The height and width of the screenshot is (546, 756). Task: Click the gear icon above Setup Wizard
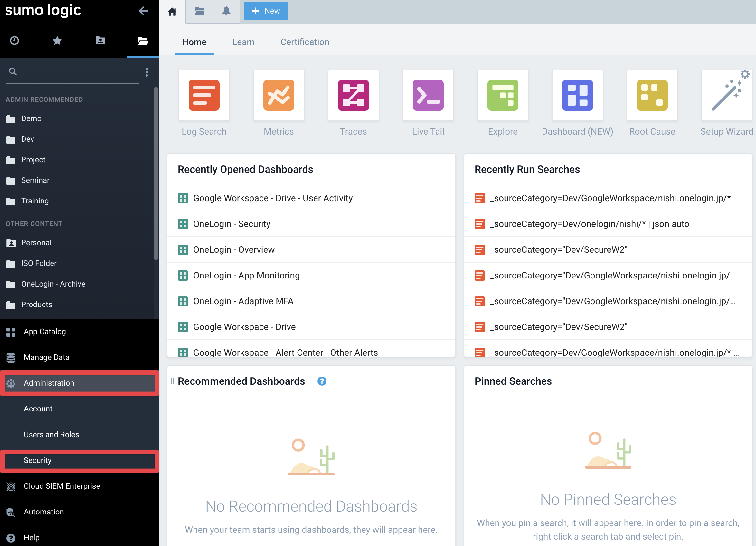(745, 74)
